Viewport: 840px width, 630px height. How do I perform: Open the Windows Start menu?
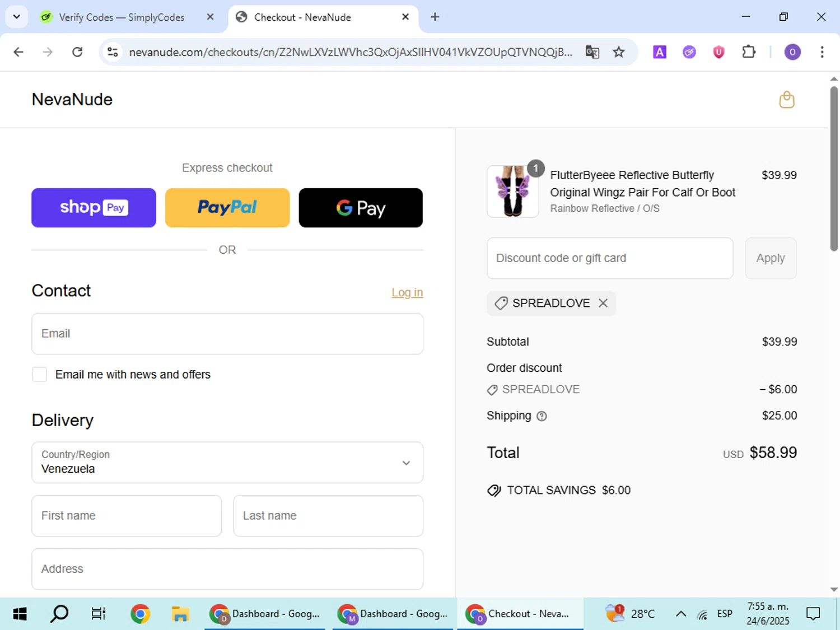coord(20,614)
